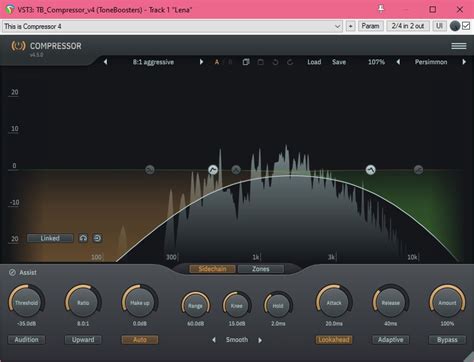Toggle the Assist feature
The width and height of the screenshot is (474, 362).
pyautogui.click(x=23, y=272)
